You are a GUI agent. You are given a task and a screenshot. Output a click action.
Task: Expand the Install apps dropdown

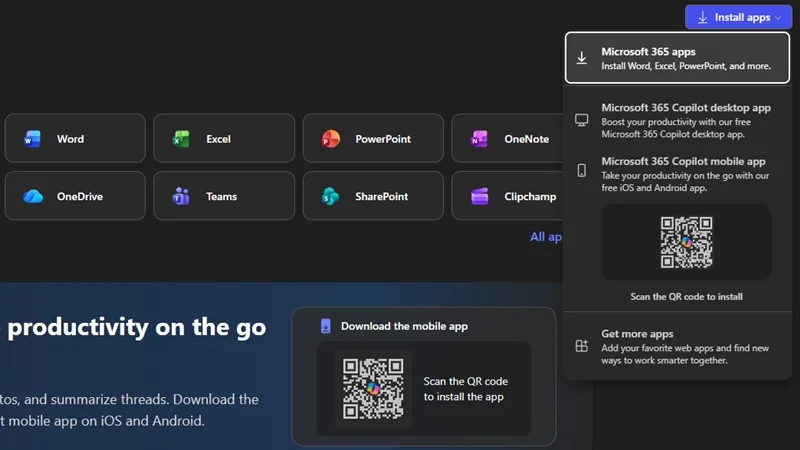tap(738, 17)
